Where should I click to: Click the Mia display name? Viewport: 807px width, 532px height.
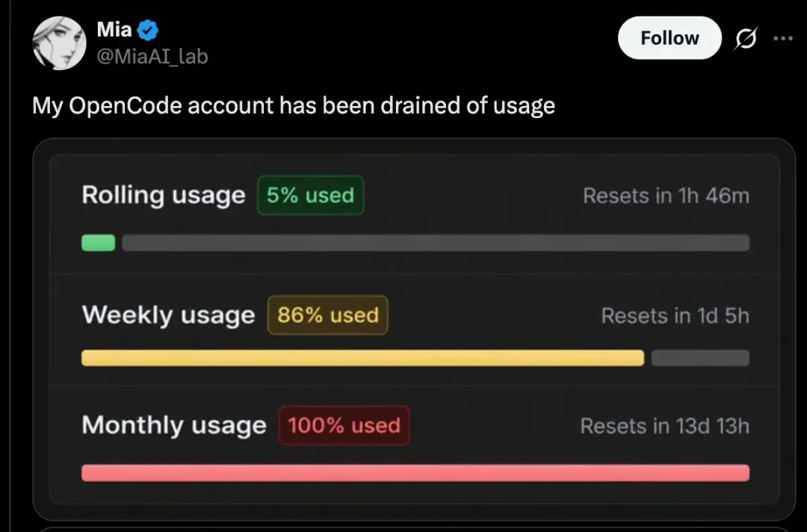[114, 29]
